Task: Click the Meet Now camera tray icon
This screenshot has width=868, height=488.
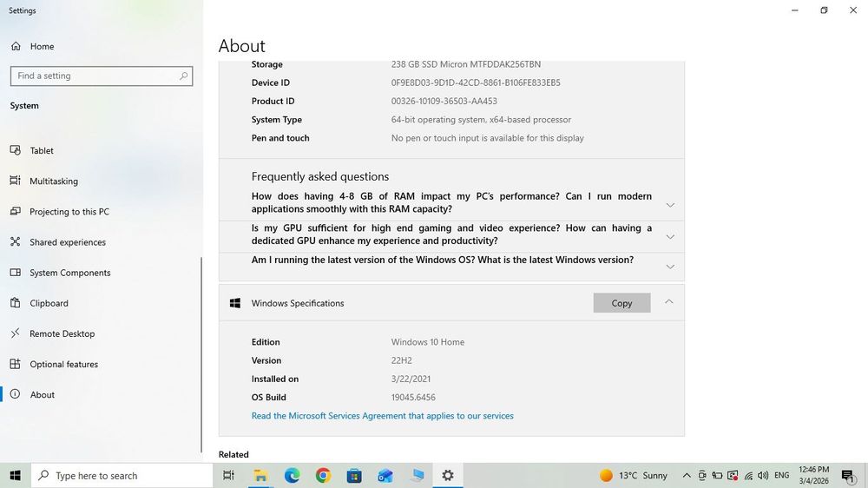Action: pyautogui.click(x=701, y=475)
